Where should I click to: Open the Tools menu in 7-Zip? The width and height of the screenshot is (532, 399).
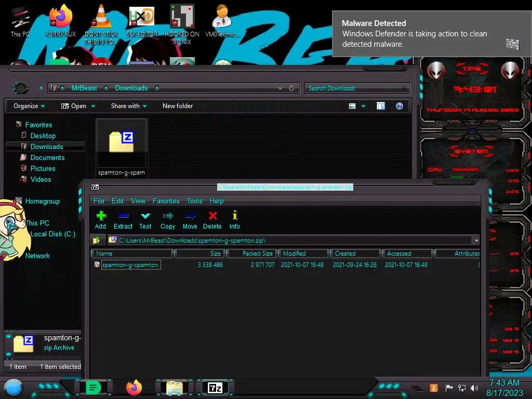[x=194, y=201]
